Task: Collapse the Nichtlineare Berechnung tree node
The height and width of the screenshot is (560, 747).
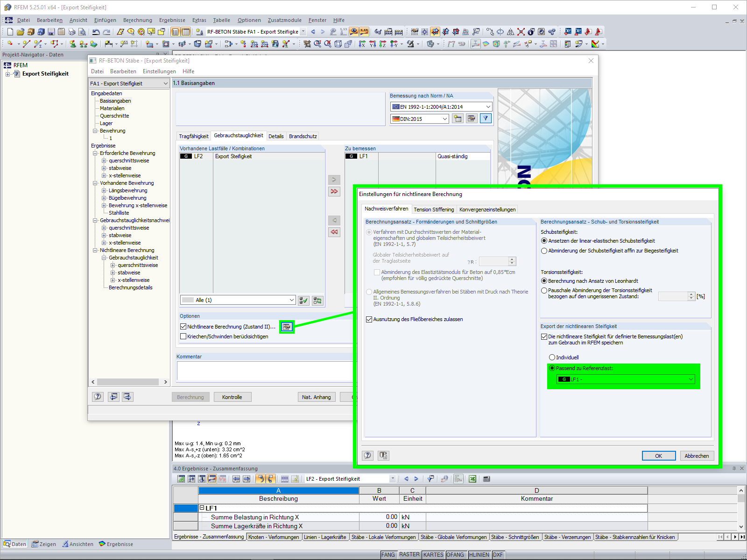Action: click(95, 250)
